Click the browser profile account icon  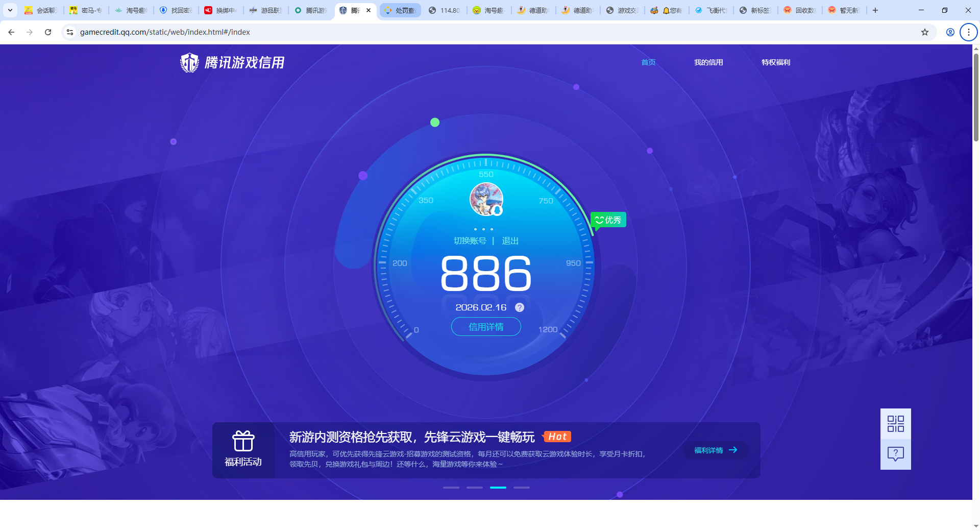point(950,32)
